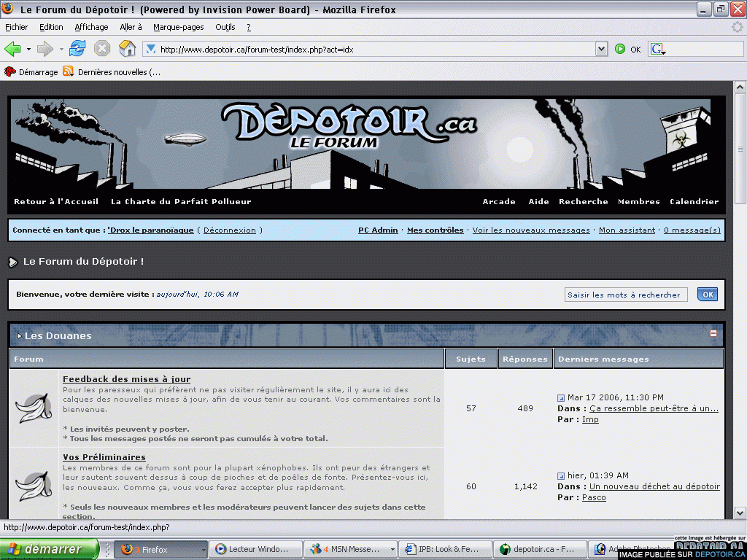The image size is (747, 560).
Task: View the profile of poster Pasco
Action: click(x=594, y=497)
